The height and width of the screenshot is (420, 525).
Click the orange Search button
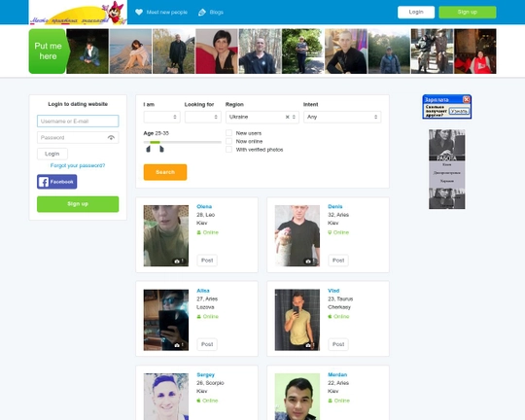[165, 172]
